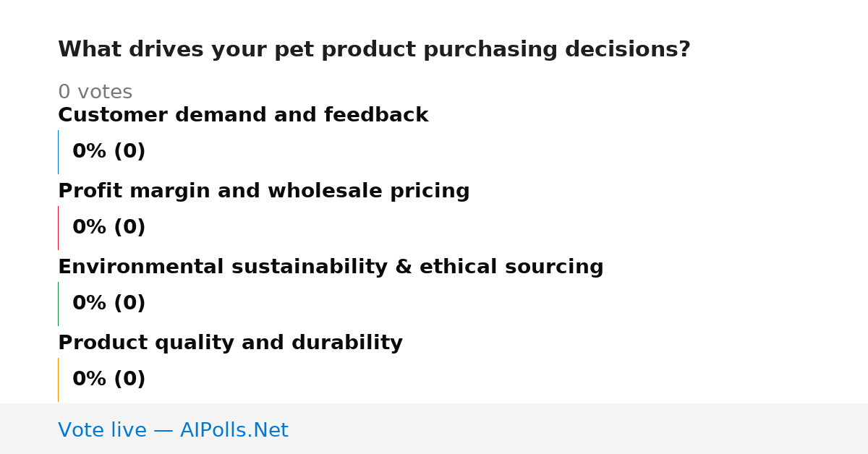The image size is (868, 454).
Task: Click the blue bar under Customer demand
Action: pos(58,152)
